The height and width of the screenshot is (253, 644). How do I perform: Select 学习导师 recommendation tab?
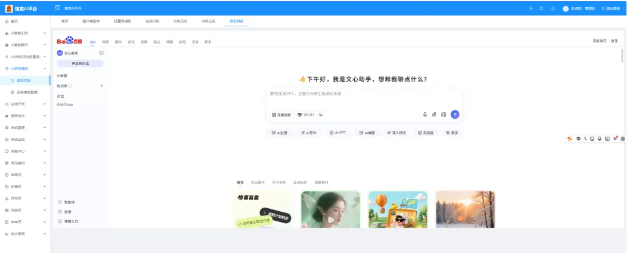coord(279,183)
